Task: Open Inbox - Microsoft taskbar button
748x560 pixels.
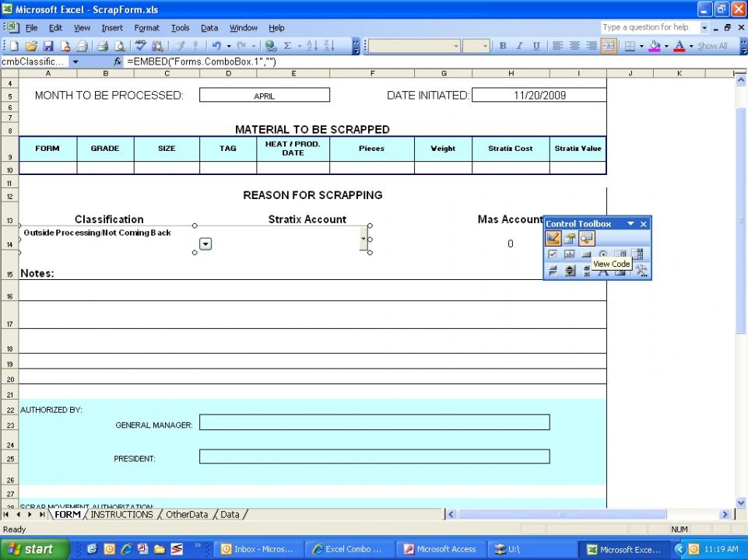Action: tap(258, 549)
